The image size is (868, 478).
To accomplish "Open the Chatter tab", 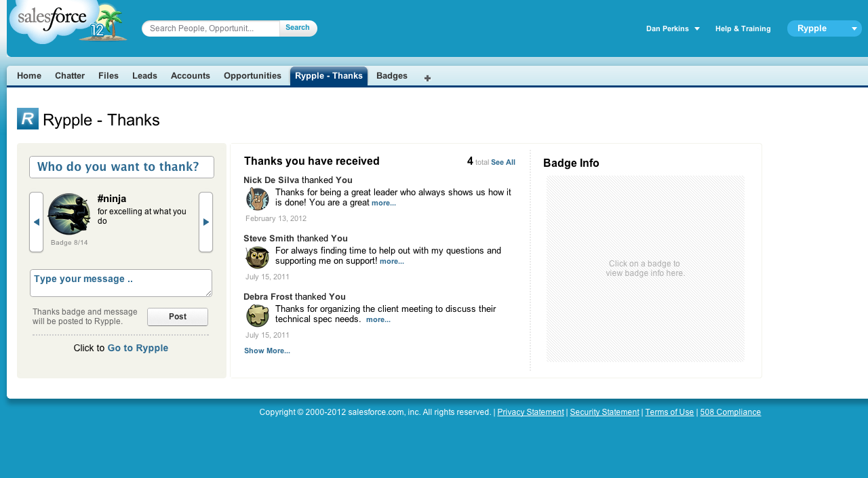I will click(x=70, y=76).
